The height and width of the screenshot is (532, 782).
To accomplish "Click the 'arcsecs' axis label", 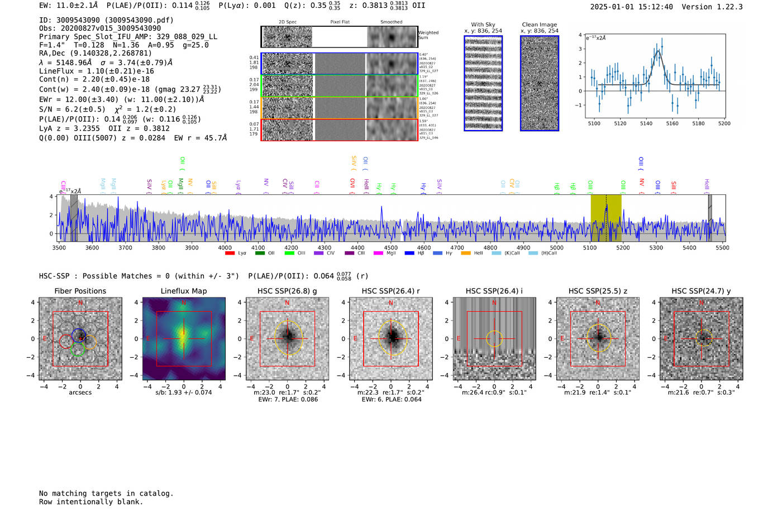I will tap(80, 392).
